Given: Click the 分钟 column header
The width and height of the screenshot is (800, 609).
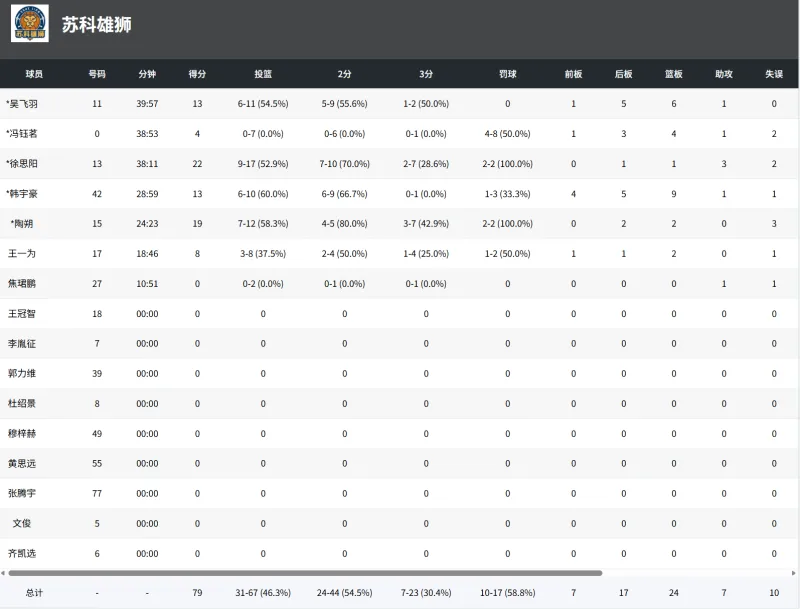Looking at the screenshot, I should (147, 74).
